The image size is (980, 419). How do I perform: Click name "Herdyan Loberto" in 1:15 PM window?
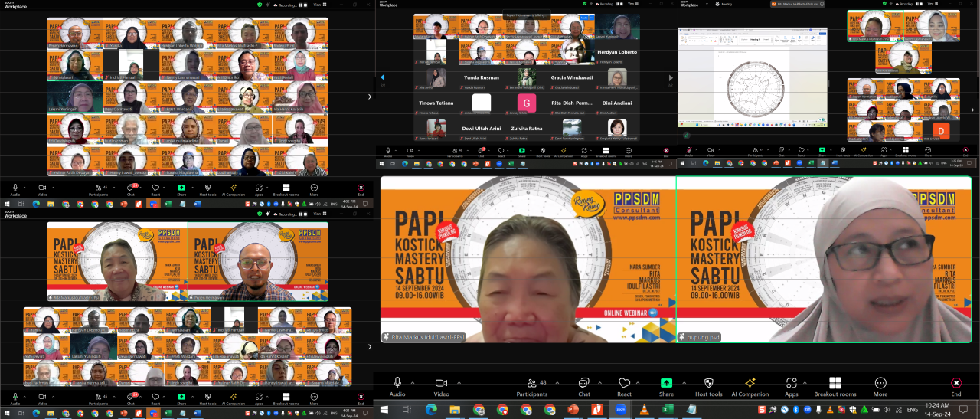tap(616, 52)
